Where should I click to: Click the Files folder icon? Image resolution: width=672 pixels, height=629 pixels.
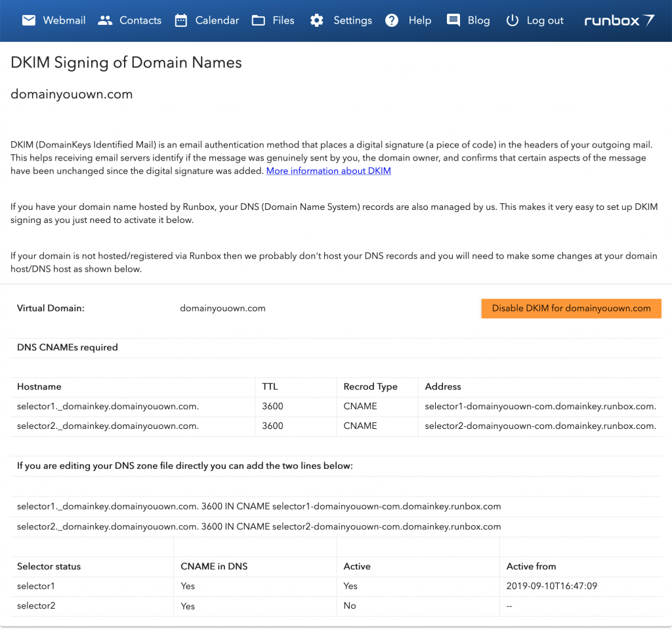click(x=259, y=20)
